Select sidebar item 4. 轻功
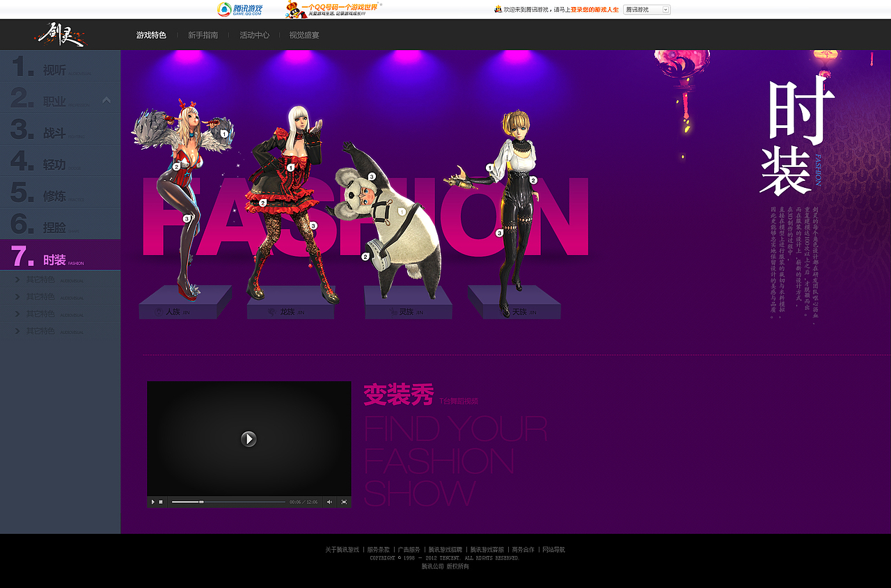The height and width of the screenshot is (588, 891). pos(60,161)
